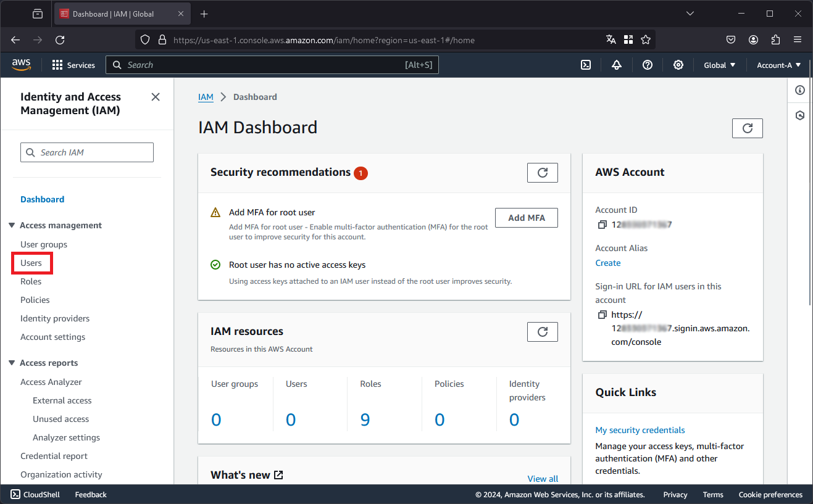Open User groups in the sidebar
The height and width of the screenshot is (504, 813).
[44, 244]
